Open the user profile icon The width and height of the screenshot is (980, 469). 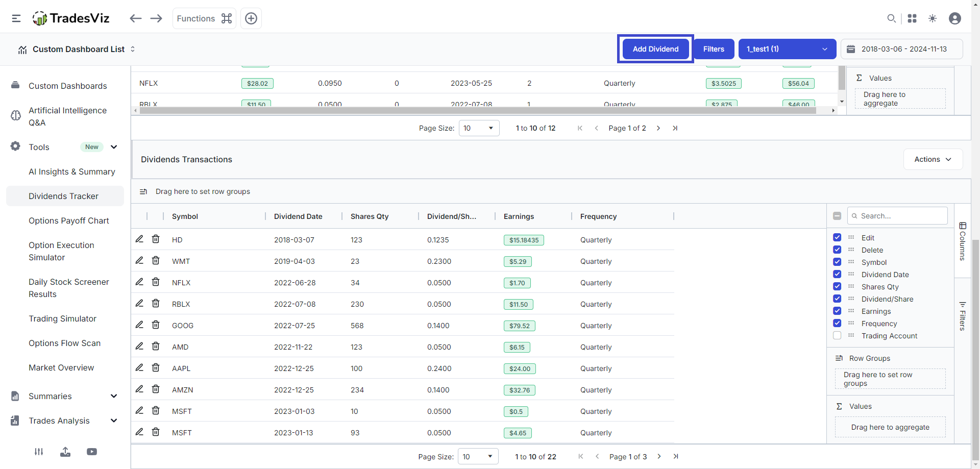pos(955,18)
